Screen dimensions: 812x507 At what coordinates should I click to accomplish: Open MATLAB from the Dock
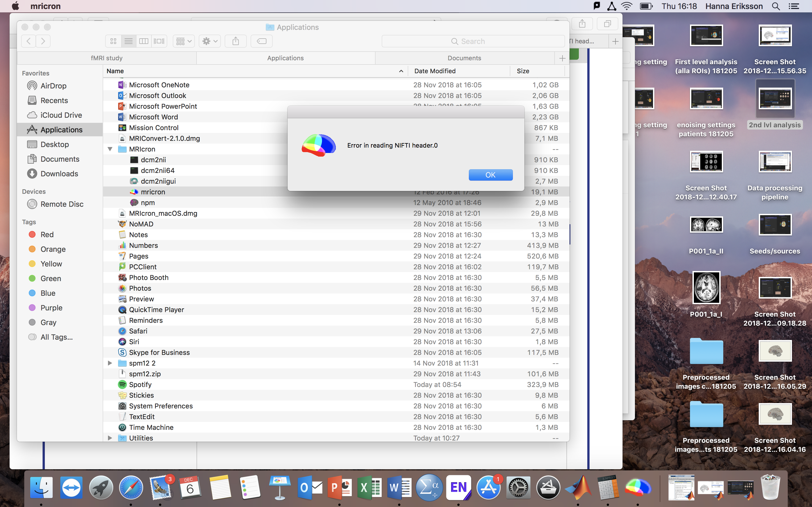tap(578, 487)
